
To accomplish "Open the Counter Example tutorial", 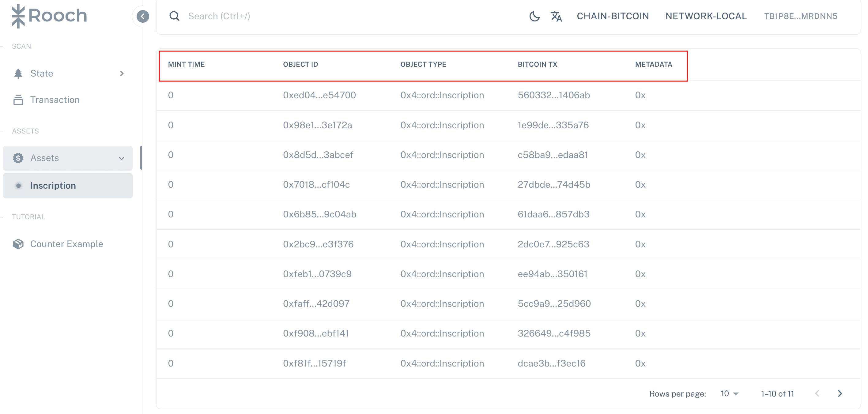I will 68,244.
